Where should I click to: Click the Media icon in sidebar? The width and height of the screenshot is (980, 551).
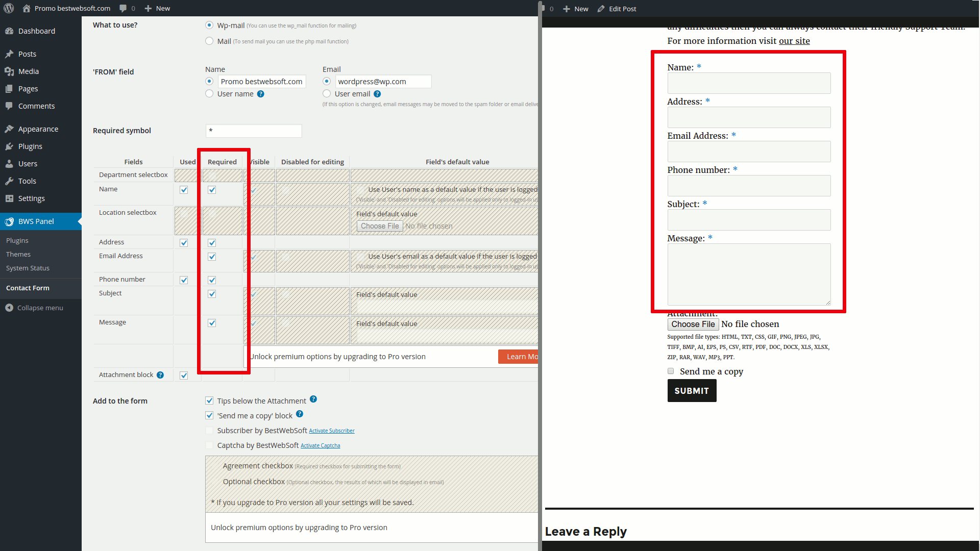(x=9, y=71)
